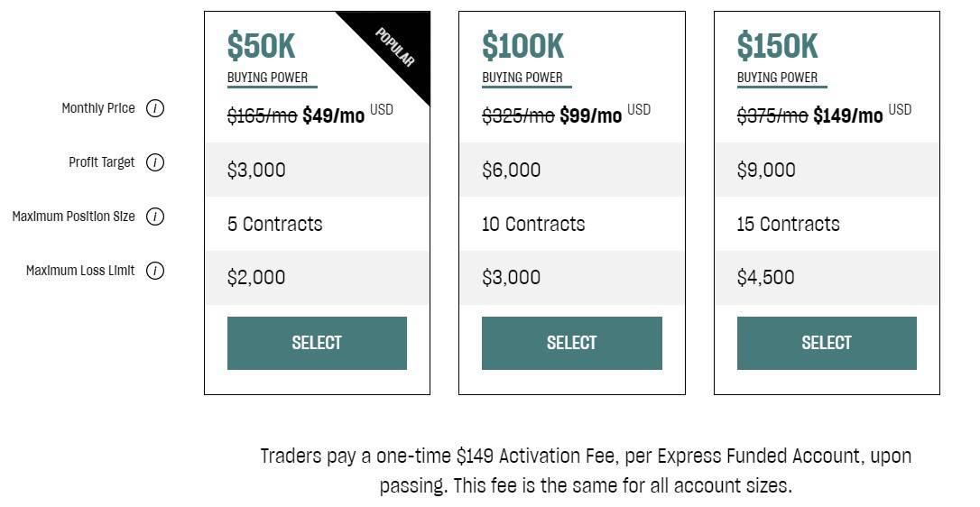980x507 pixels.
Task: Open the Profit Target info tooltip icon
Action: (155, 163)
